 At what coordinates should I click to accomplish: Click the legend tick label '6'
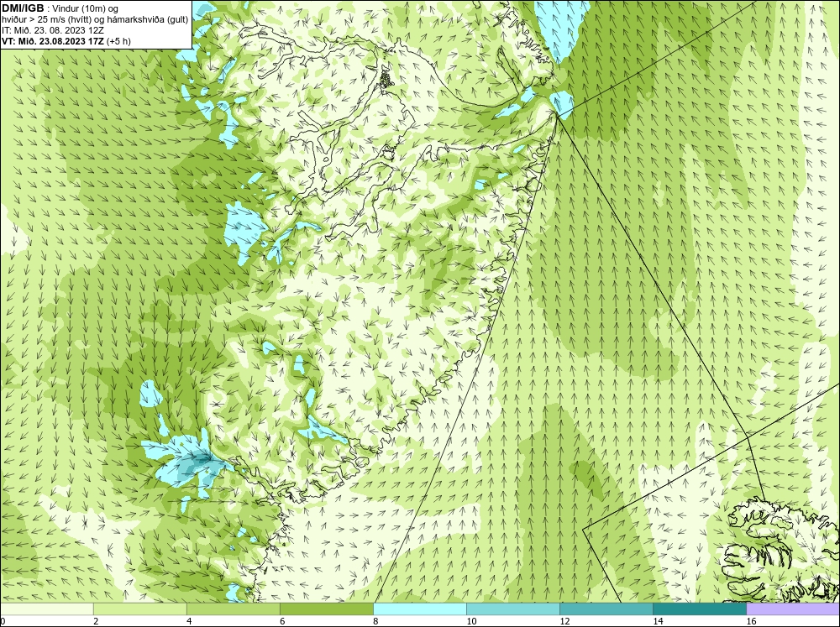[282, 621]
